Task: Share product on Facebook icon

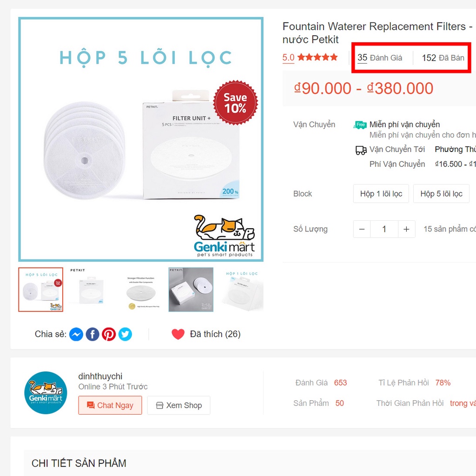Action: 93,334
